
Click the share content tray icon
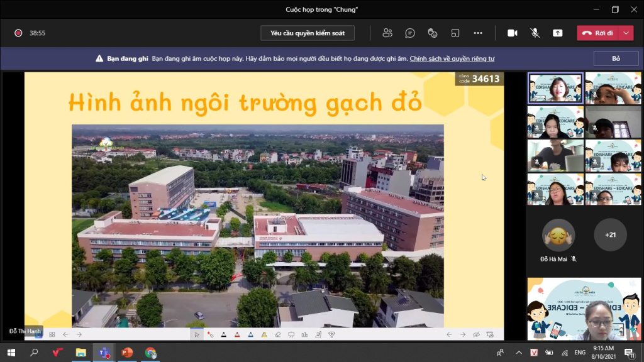[x=557, y=33]
